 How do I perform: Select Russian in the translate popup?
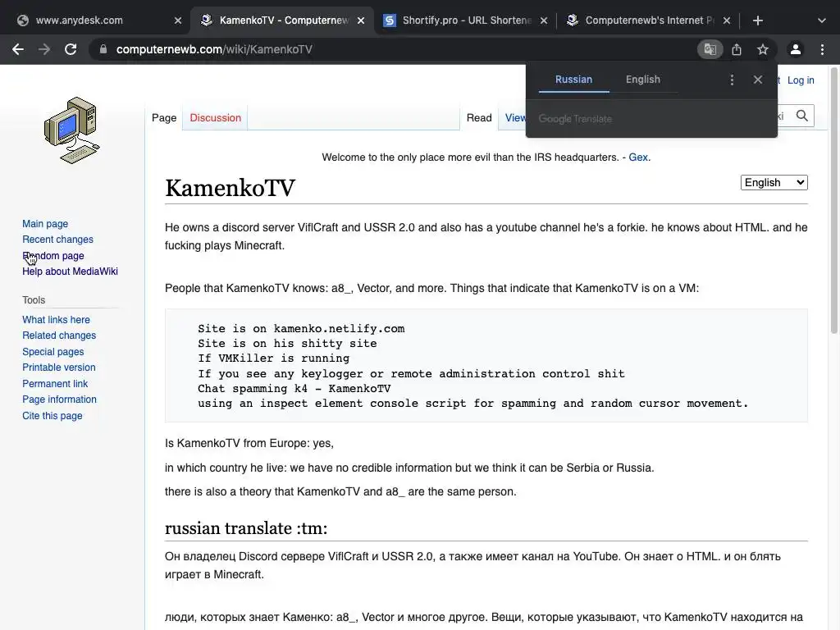click(573, 80)
